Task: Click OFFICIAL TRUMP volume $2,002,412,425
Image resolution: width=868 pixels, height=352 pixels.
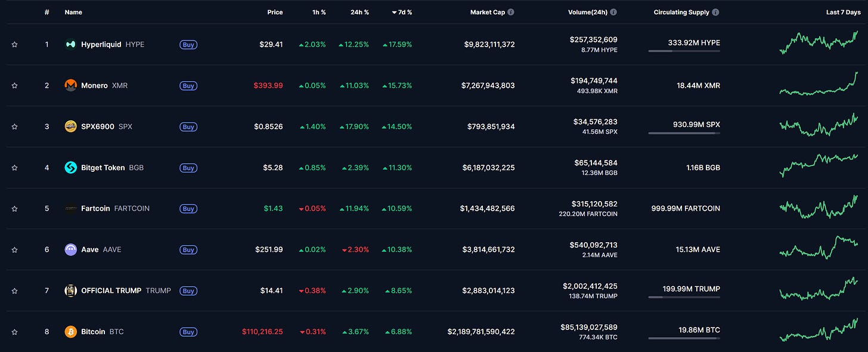Action: 590,286
